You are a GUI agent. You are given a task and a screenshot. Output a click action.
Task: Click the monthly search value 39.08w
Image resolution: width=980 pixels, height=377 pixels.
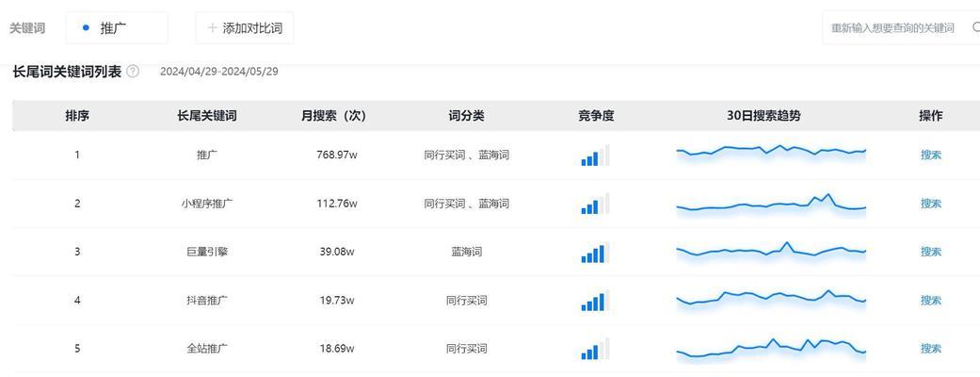pos(337,252)
